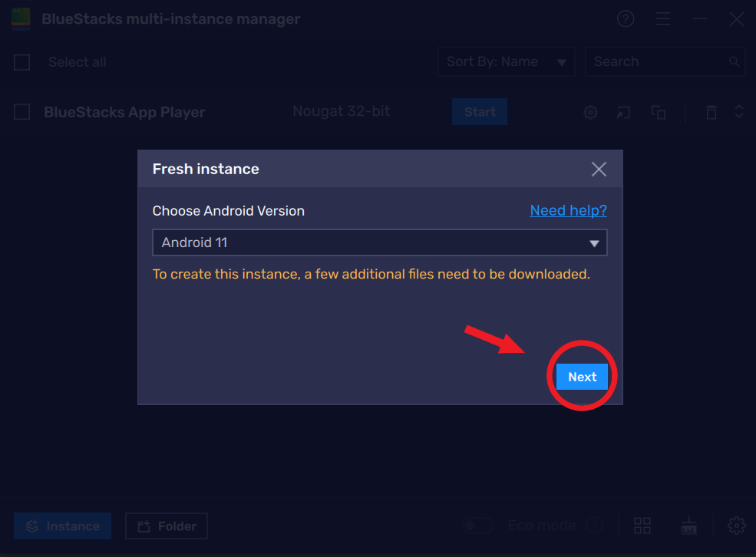Click the create desktop shortcut icon
This screenshot has width=756, height=557.
[x=623, y=112]
